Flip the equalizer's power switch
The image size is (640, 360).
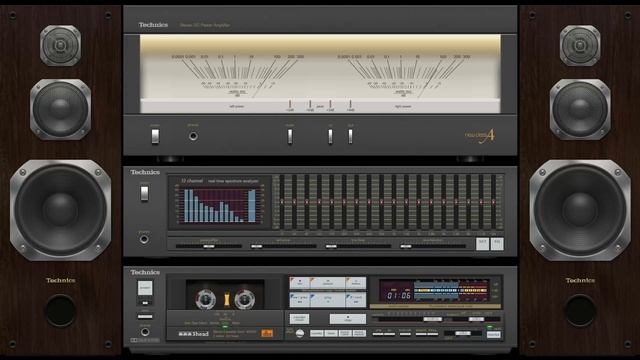click(144, 193)
